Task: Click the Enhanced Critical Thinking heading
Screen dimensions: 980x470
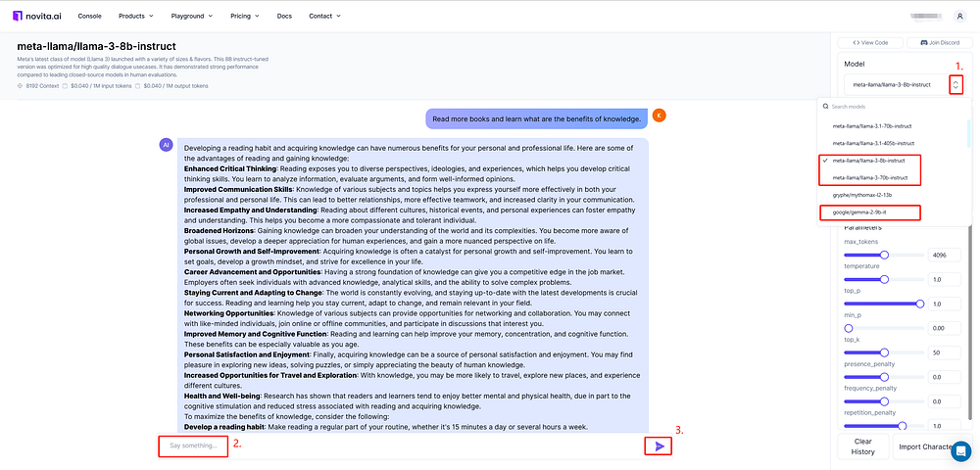Action: 230,168
